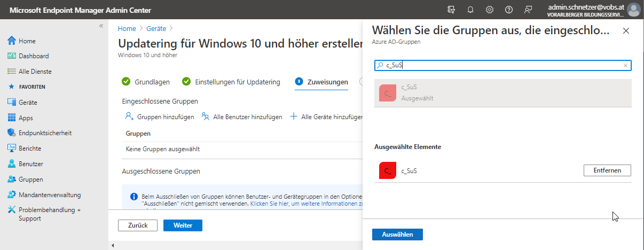Click the Home breadcrumb link
Viewport: 644px width, 250px height.
click(x=127, y=28)
